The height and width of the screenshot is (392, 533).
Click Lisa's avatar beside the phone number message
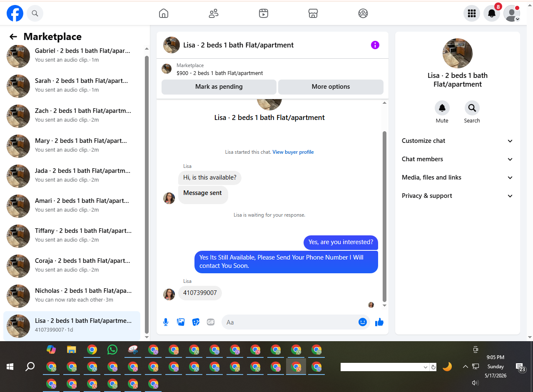coord(169,295)
